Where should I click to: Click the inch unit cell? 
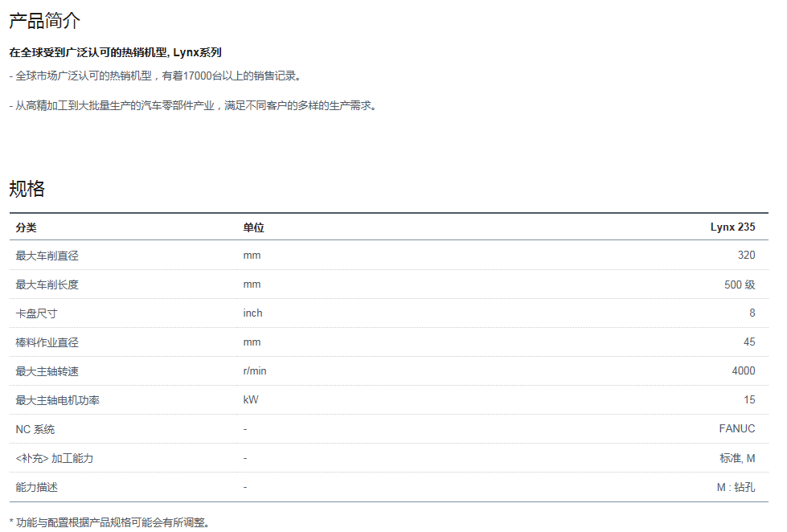(x=252, y=313)
